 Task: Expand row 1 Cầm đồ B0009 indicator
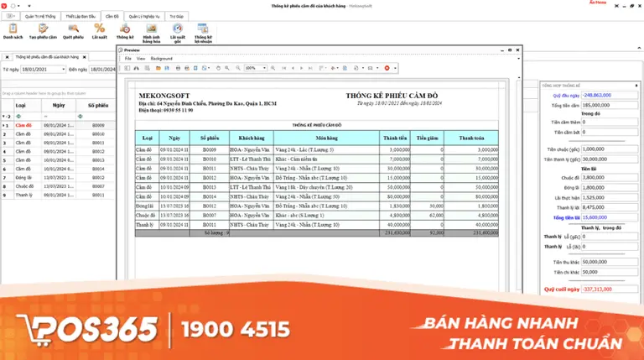3,125
